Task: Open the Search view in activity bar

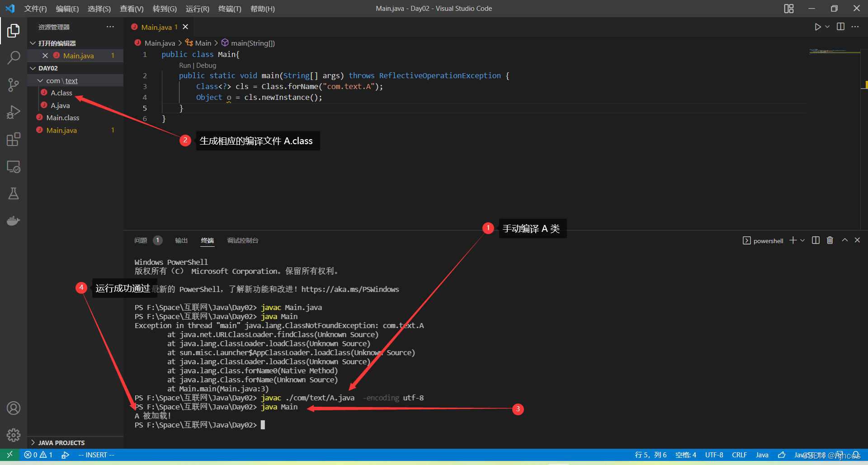Action: (x=14, y=57)
